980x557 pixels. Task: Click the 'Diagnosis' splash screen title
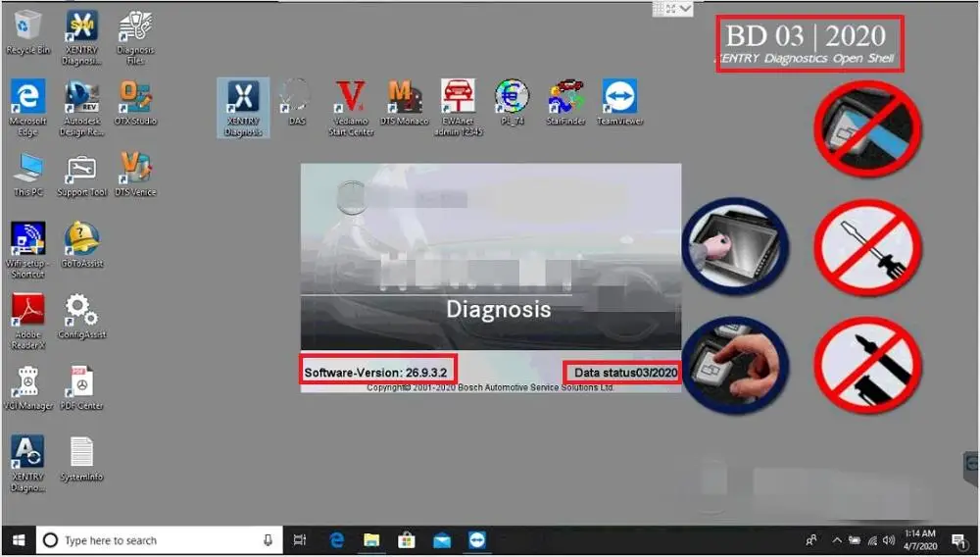pyautogui.click(x=499, y=310)
